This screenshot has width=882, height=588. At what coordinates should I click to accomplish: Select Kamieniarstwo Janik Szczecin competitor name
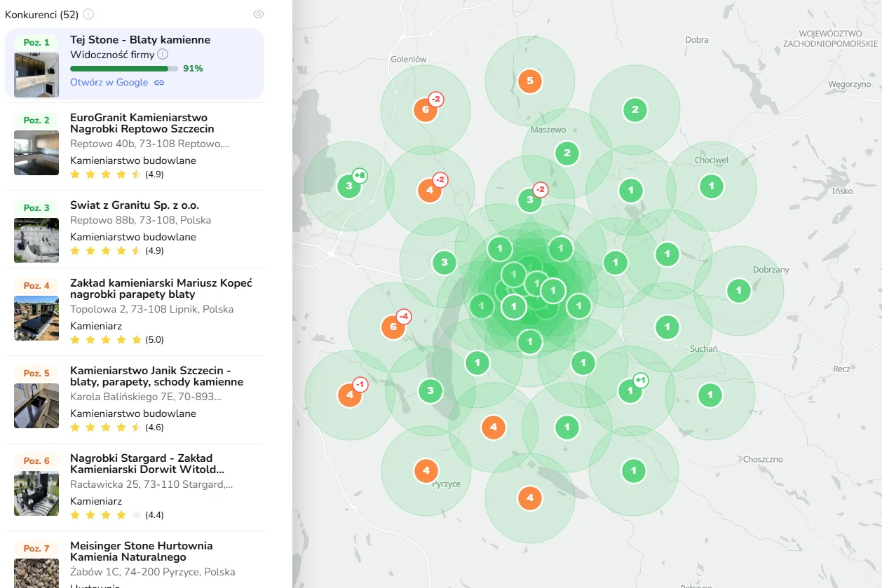pos(156,376)
